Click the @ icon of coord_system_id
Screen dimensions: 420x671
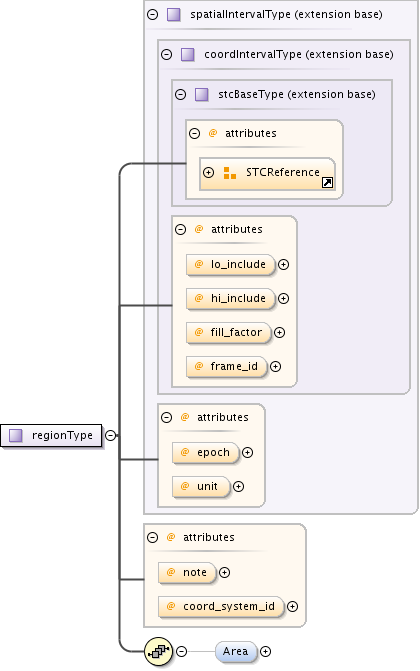pos(171,606)
